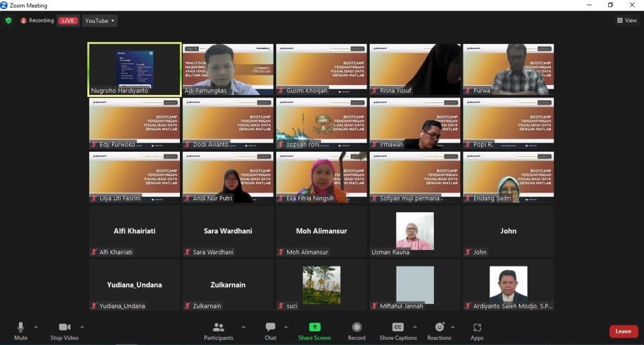The height and width of the screenshot is (345, 644).
Task: Open the Participants panel
Action: click(218, 331)
